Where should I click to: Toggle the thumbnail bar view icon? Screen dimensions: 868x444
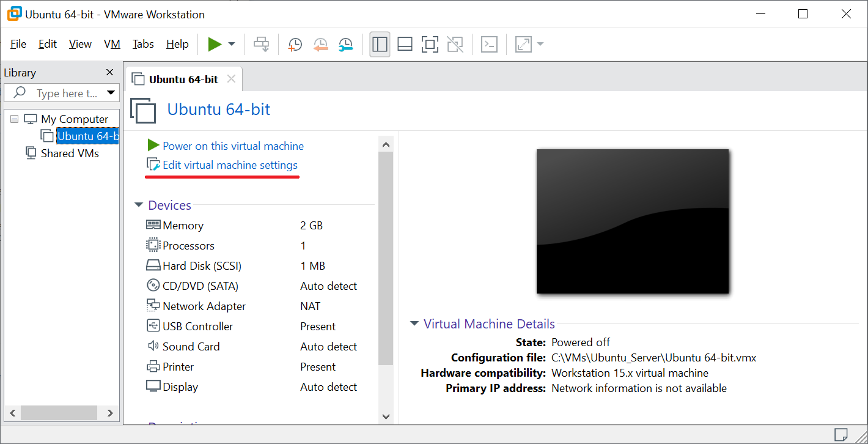tap(405, 44)
